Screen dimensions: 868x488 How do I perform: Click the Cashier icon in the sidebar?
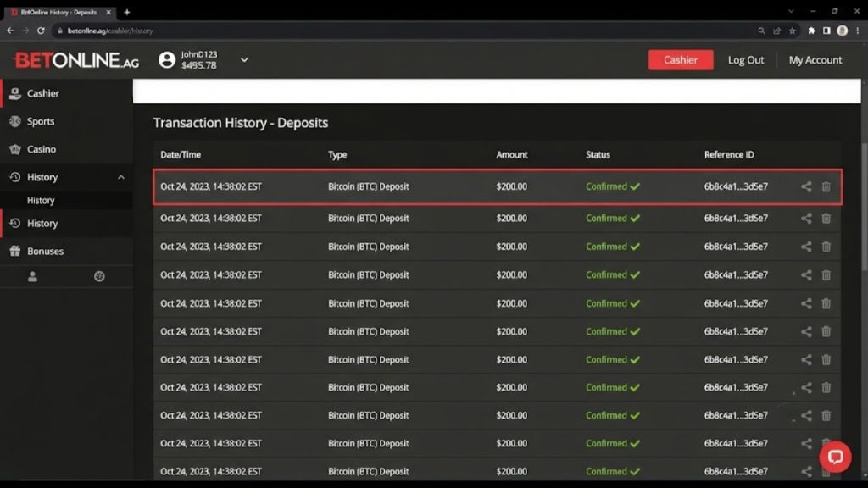15,93
